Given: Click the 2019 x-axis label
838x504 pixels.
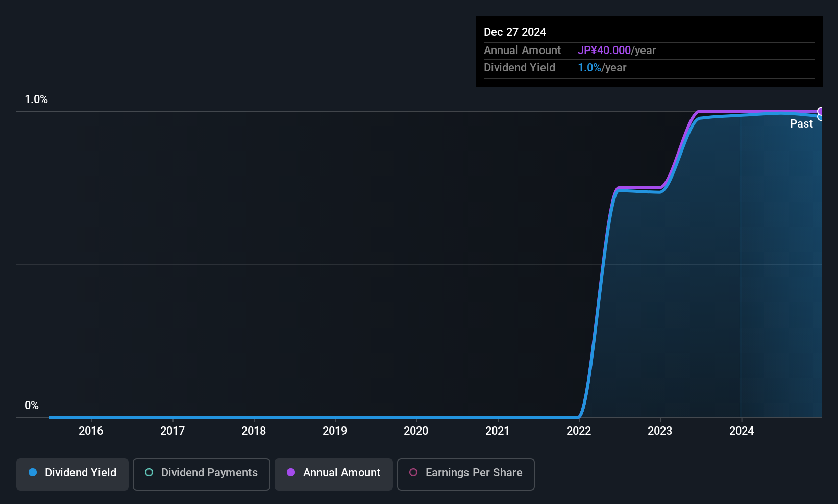Looking at the screenshot, I should (335, 431).
